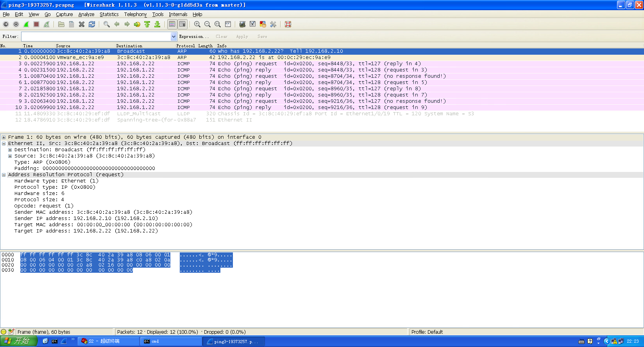Open coloring rules icon

[263, 24]
